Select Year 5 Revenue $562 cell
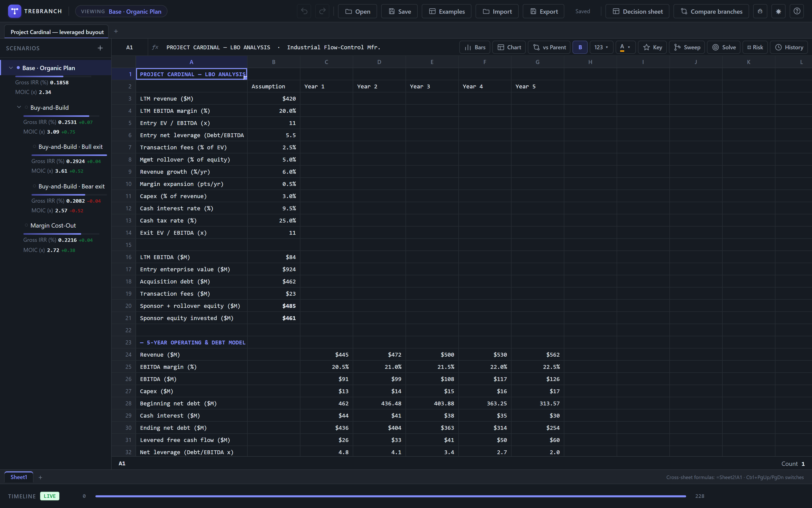 click(x=537, y=355)
